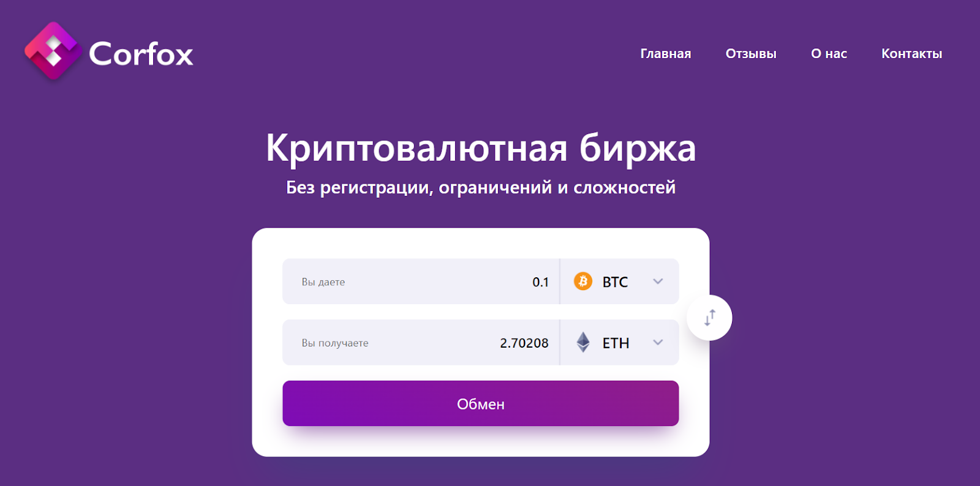This screenshot has height=486, width=980.
Task: Swap currencies with the arrows icon
Action: pyautogui.click(x=709, y=318)
